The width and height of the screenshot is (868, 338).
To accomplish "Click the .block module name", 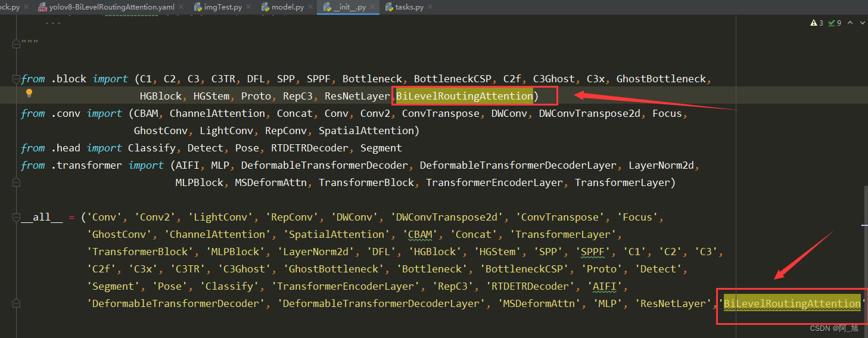I will point(69,79).
